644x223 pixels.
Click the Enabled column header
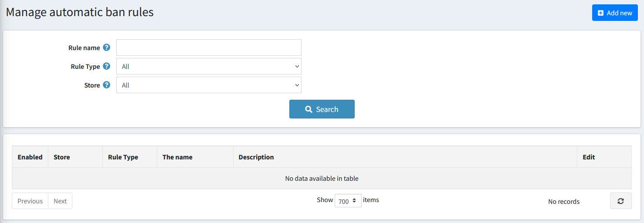[x=30, y=157]
